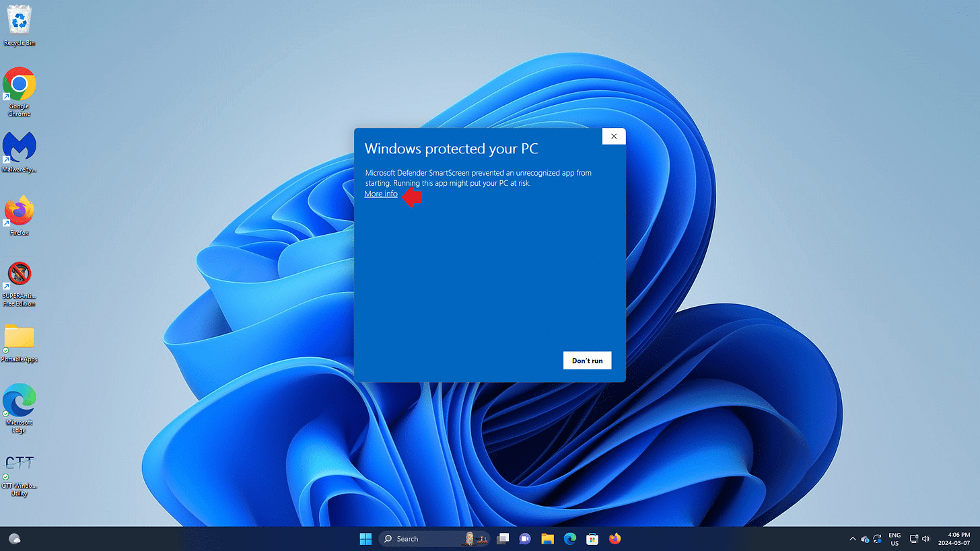Click the ENG US language indicator
The height and width of the screenshot is (551, 980).
click(895, 538)
